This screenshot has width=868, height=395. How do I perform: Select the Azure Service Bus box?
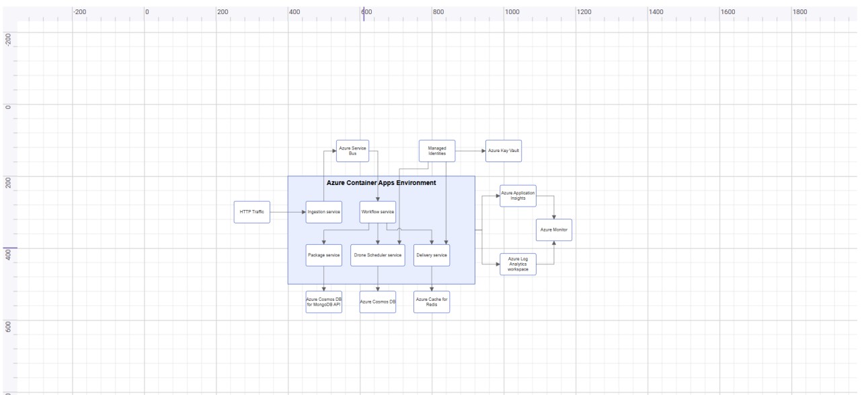353,151
